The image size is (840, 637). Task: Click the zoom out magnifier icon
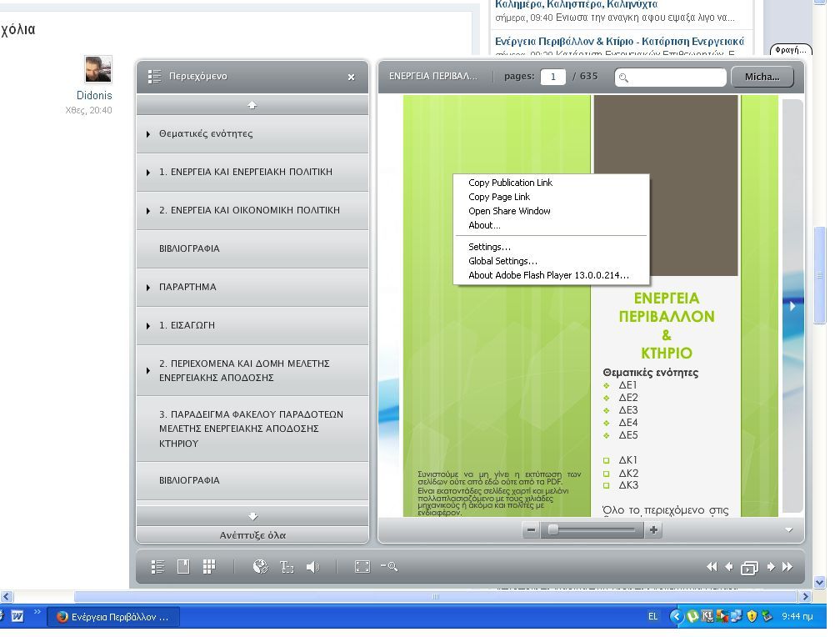click(x=389, y=567)
